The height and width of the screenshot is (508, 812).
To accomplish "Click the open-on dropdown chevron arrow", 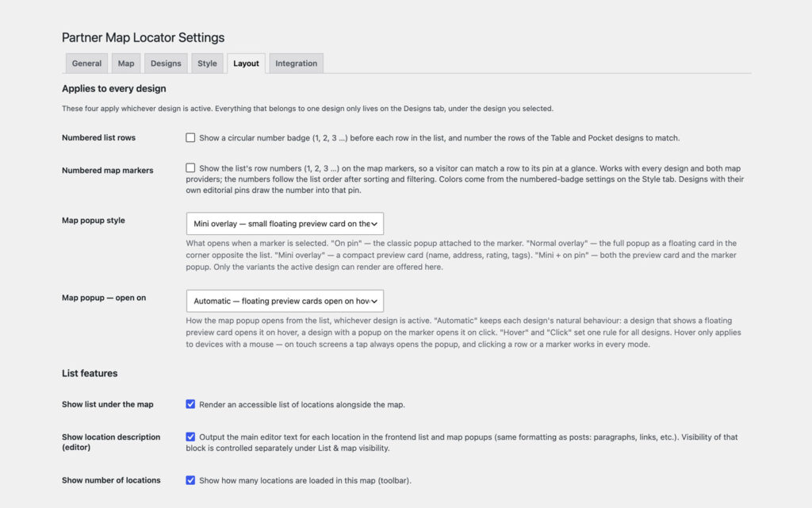I will coord(374,301).
